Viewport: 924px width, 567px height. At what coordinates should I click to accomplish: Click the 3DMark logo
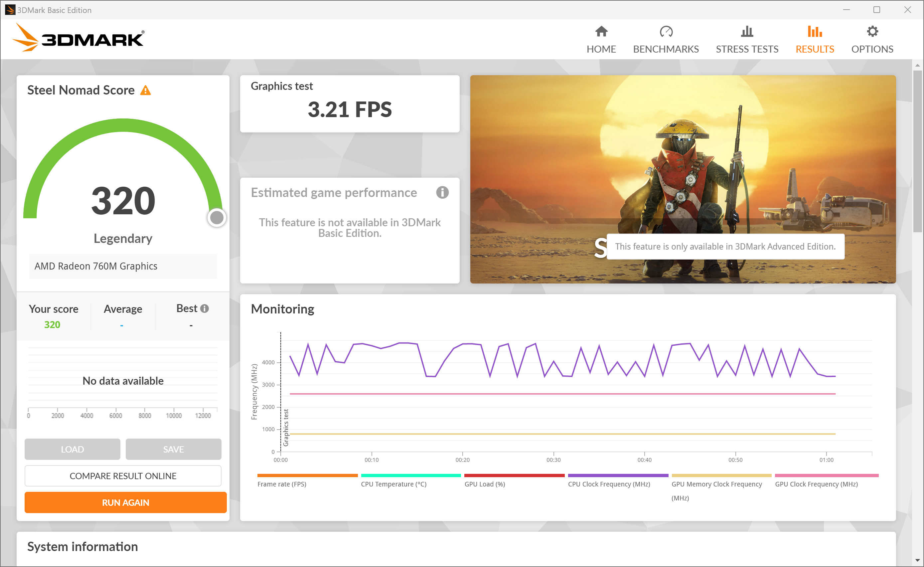[78, 38]
